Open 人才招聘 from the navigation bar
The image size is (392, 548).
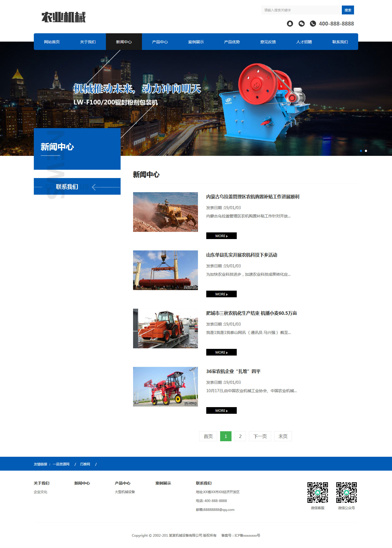pos(304,42)
